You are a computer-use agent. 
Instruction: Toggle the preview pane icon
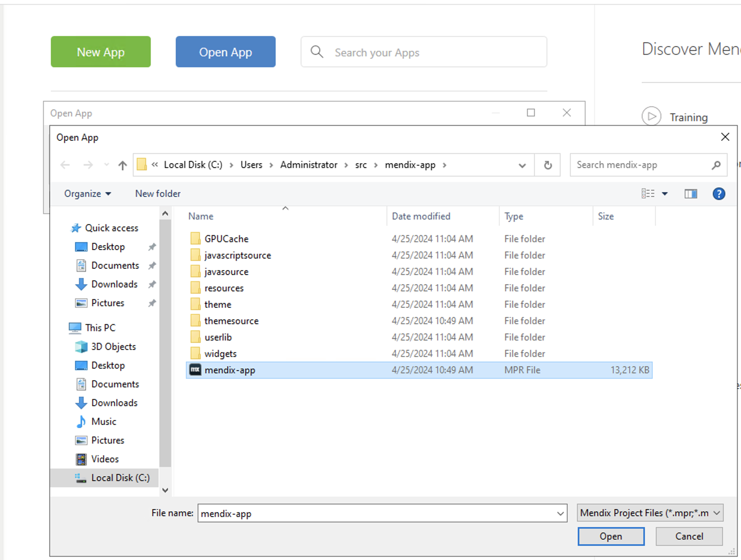[x=690, y=194]
